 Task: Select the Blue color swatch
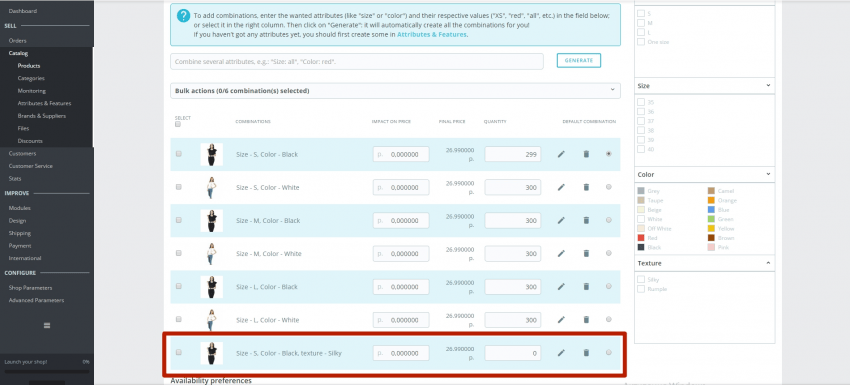pos(711,210)
